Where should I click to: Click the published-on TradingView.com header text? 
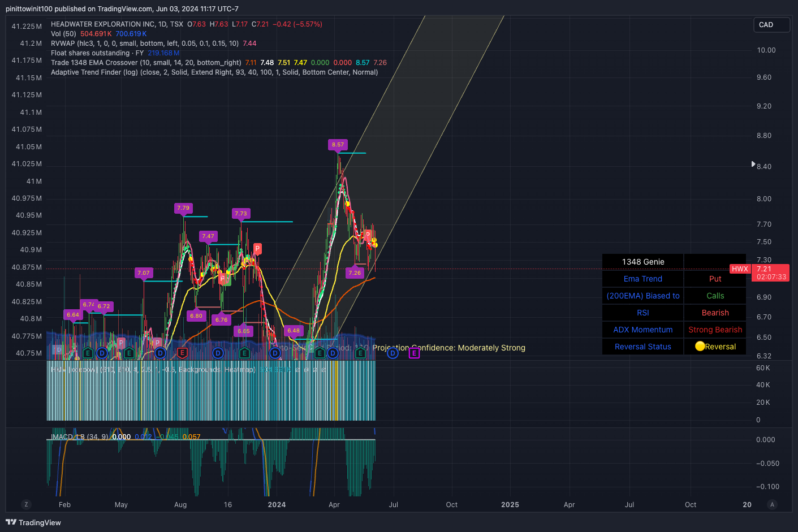[122, 9]
